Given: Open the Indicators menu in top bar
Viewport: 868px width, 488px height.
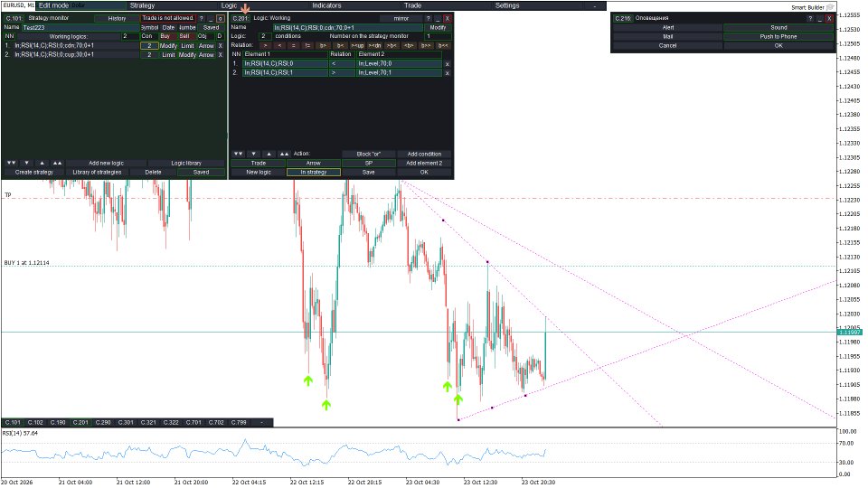Looking at the screenshot, I should click(326, 5).
